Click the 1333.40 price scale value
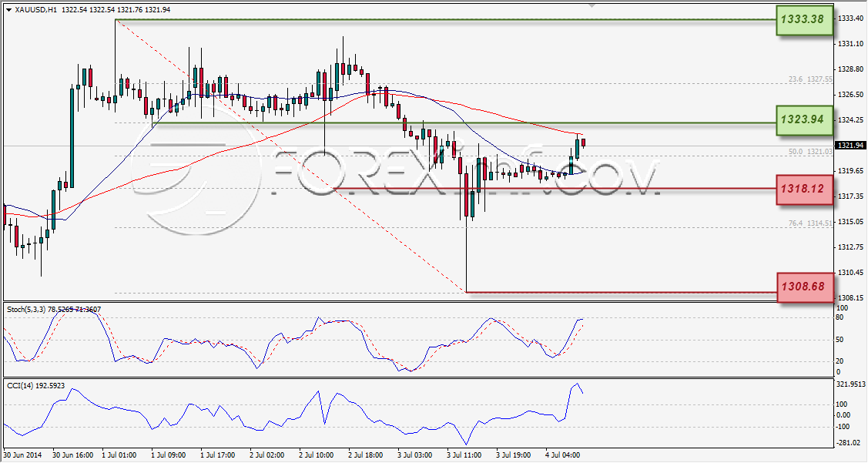Image resolution: width=868 pixels, height=463 pixels. click(x=850, y=18)
